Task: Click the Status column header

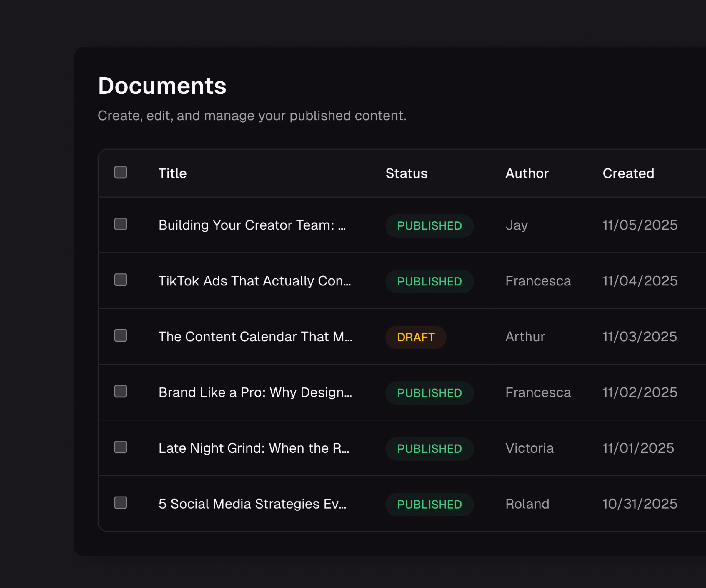Action: pyautogui.click(x=407, y=173)
